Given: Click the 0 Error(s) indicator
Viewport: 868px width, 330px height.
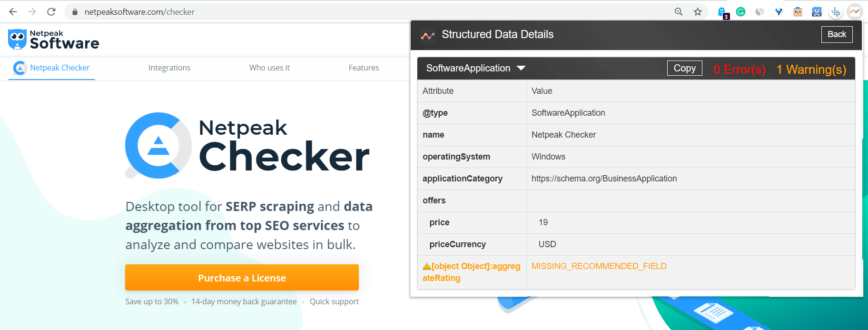Looking at the screenshot, I should (739, 70).
